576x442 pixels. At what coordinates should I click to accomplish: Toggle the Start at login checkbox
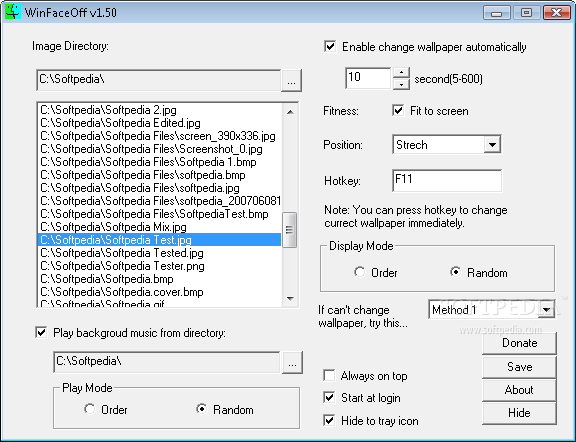[329, 398]
